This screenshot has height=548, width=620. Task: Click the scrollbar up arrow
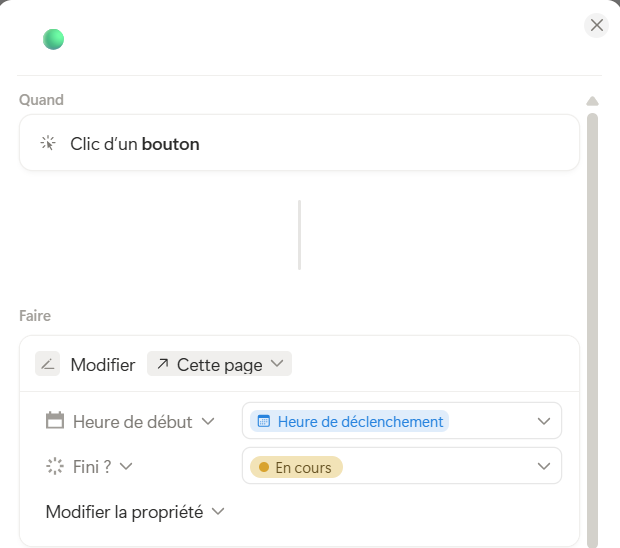[x=592, y=101]
